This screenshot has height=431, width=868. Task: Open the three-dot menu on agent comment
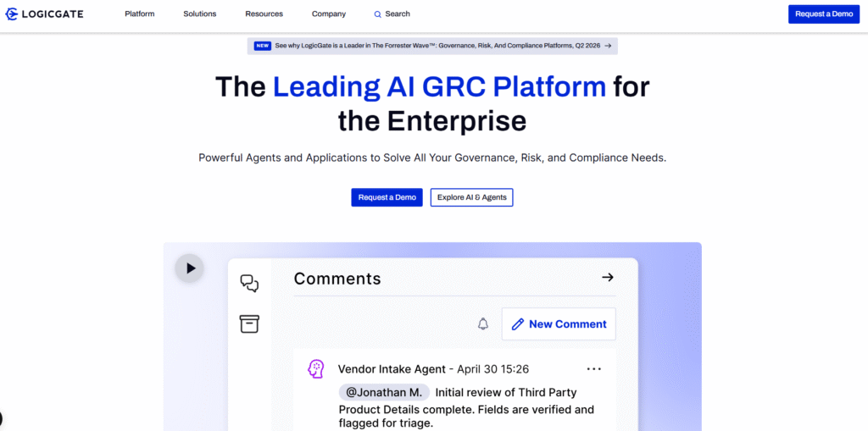pos(594,368)
